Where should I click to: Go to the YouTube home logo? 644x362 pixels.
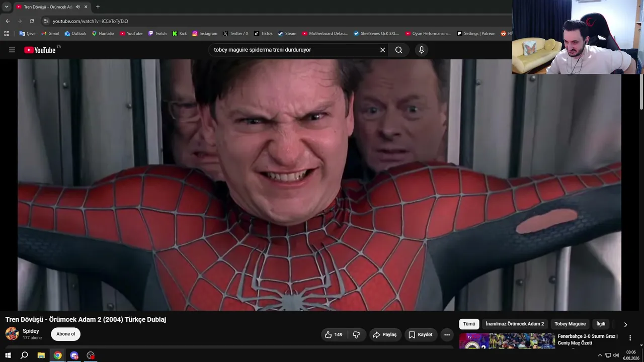(40, 50)
